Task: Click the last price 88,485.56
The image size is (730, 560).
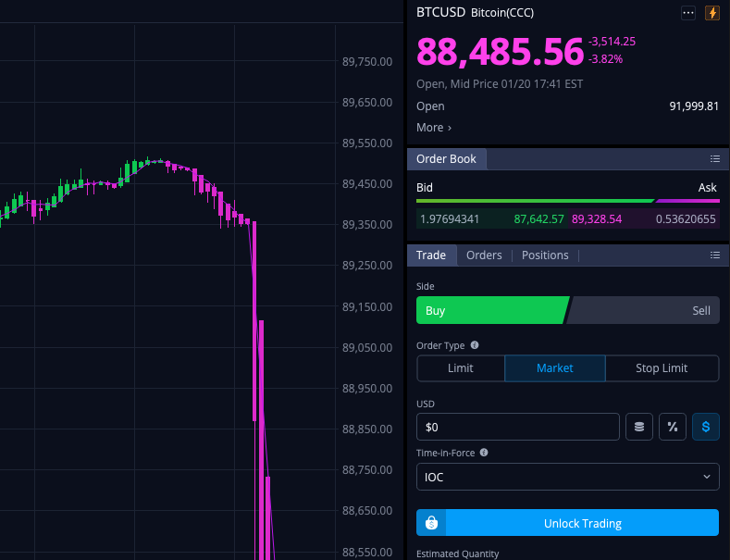Action: 500,51
